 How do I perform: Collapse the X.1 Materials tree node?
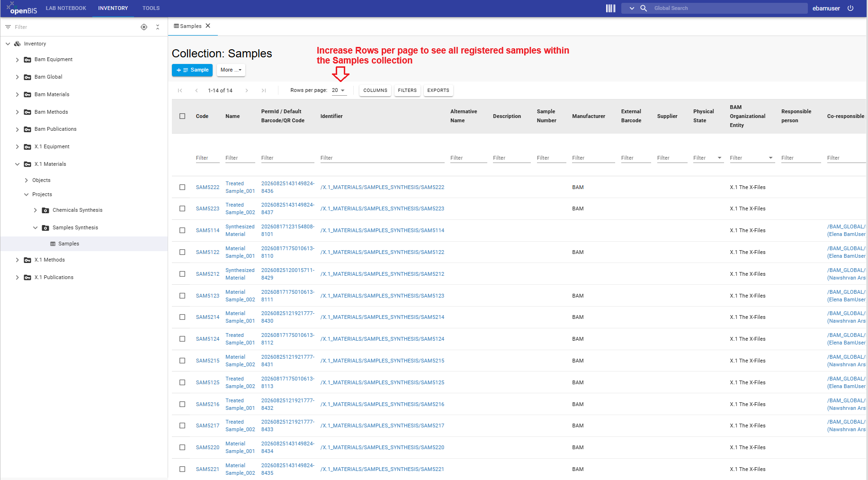pos(18,164)
